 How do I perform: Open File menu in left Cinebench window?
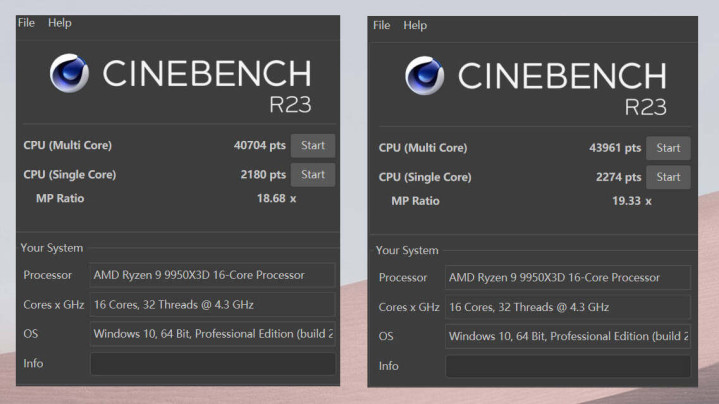click(26, 22)
